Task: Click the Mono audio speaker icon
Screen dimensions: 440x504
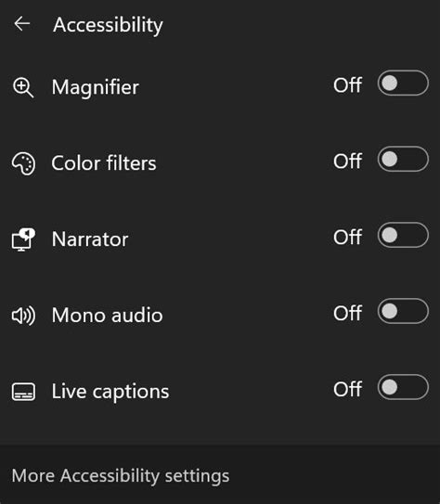Action: point(23,316)
